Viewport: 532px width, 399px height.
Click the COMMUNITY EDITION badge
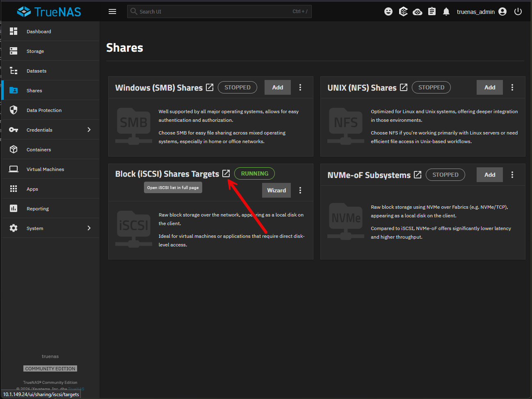pos(50,369)
